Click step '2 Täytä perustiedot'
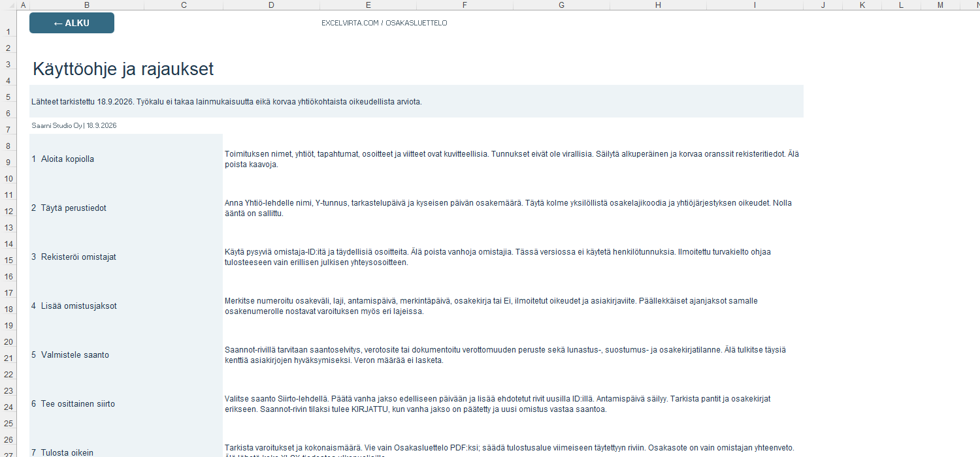 69,208
